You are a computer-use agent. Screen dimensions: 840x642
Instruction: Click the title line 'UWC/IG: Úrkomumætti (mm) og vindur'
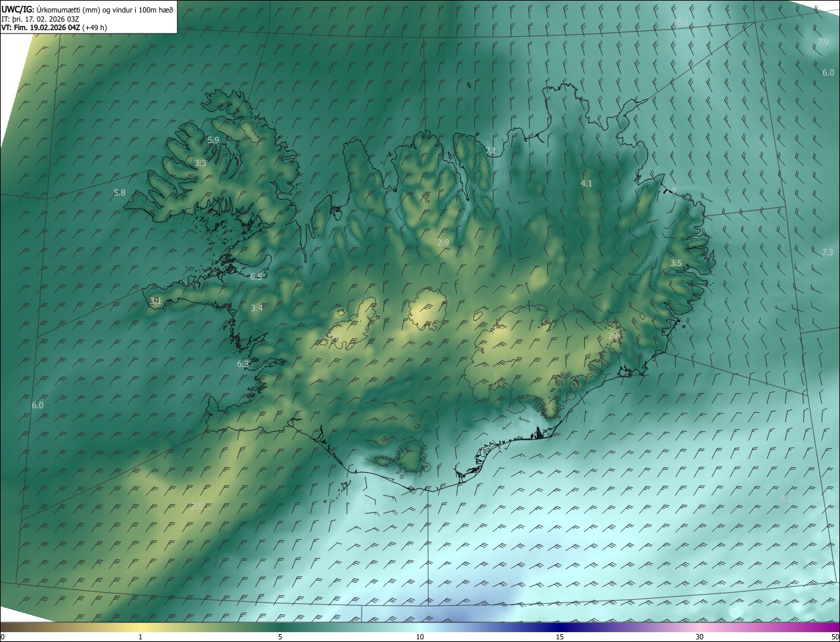[87, 9]
